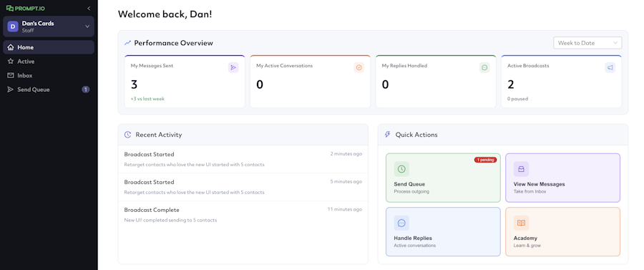Screen dimensions: 644x270
Task: Open Broadcast Started from 2 minutes ago
Action: (x=243, y=159)
